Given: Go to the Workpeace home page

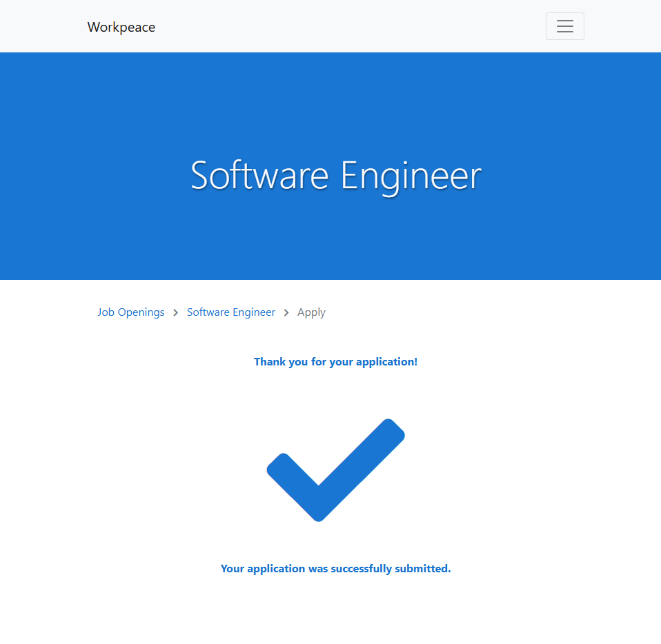Looking at the screenshot, I should (x=121, y=27).
